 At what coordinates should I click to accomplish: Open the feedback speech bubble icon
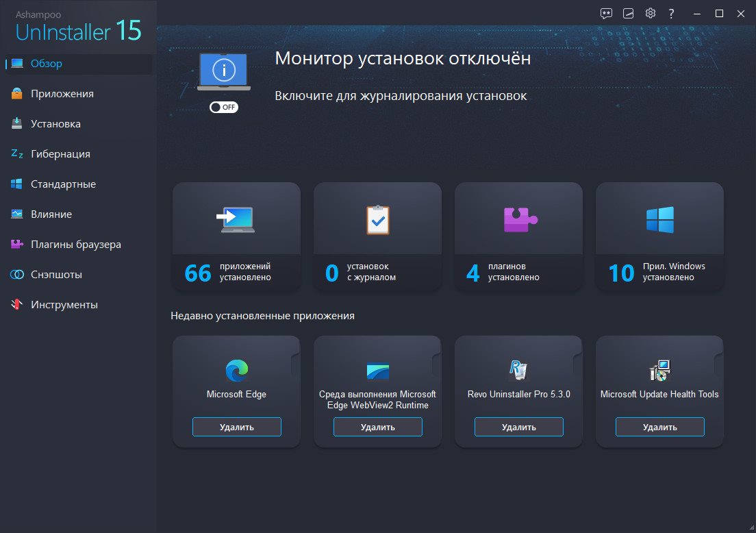(606, 14)
